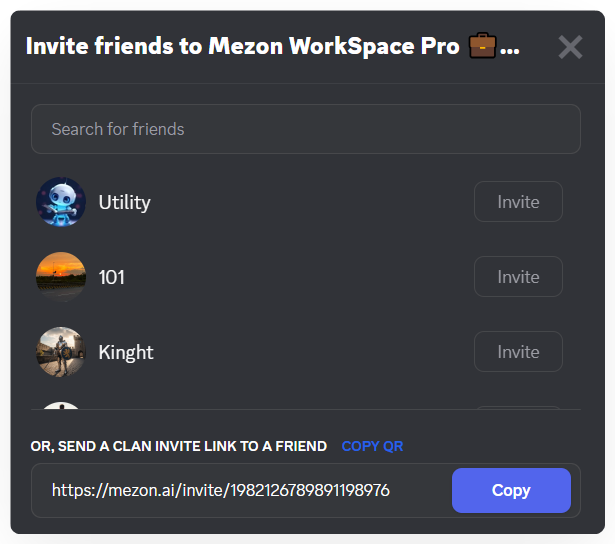615x544 pixels.
Task: Select the Utility friend name
Action: click(x=124, y=202)
